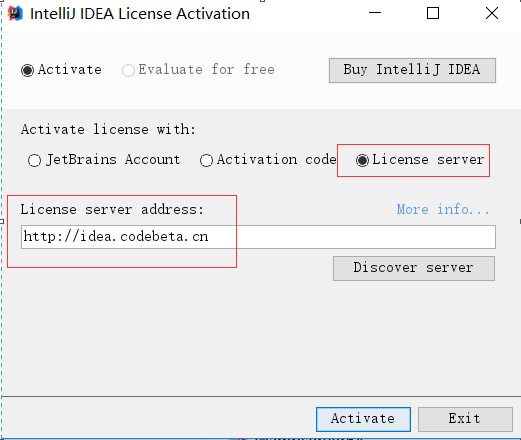Maximize the License Activation window
The image size is (521, 440).
click(433, 13)
